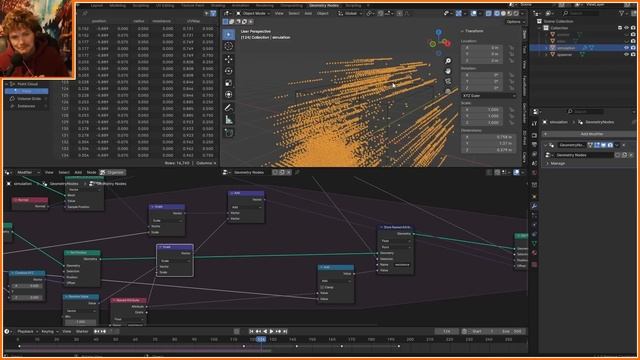Image resolution: width=640 pixels, height=360 pixels.
Task: Open the timeline Keying popover
Action: [x=49, y=331]
